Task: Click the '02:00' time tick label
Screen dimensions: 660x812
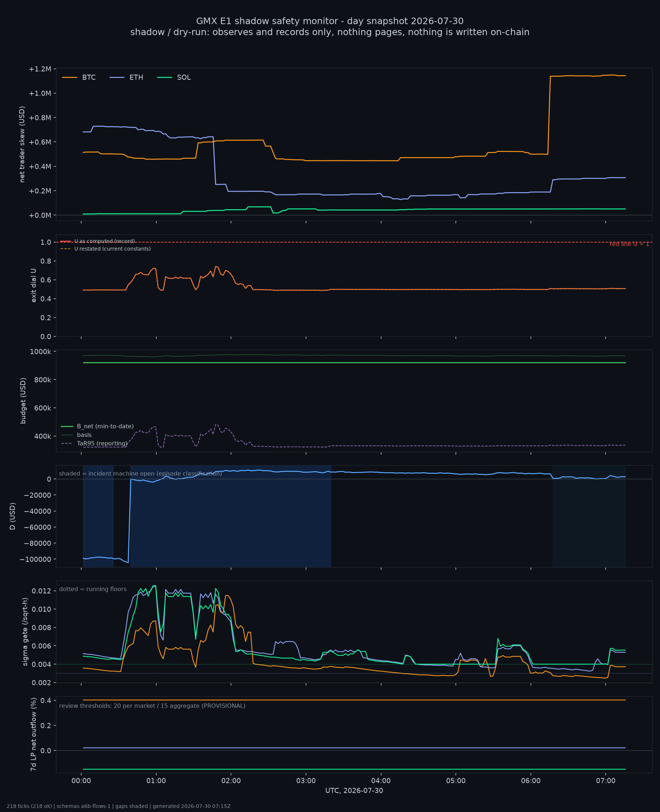Action: pyautogui.click(x=231, y=781)
